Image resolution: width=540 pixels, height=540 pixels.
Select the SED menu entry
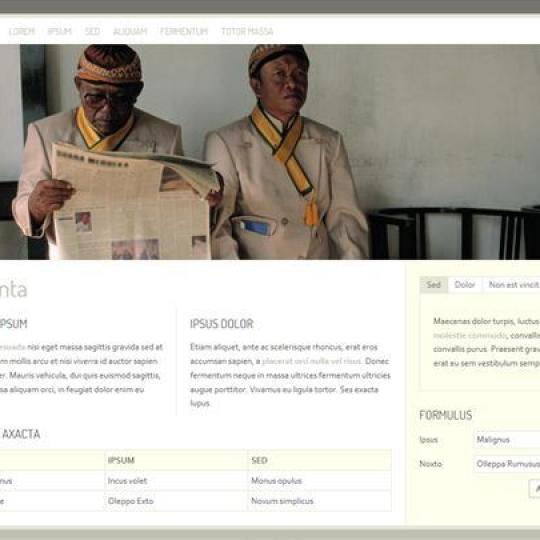[x=93, y=31]
